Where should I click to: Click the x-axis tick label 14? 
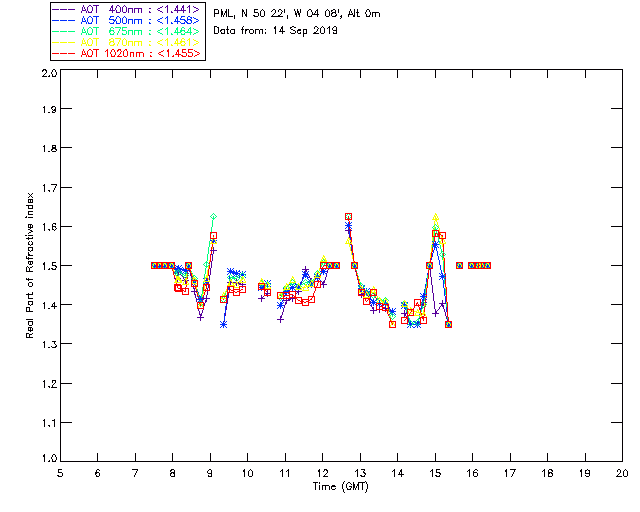398,473
